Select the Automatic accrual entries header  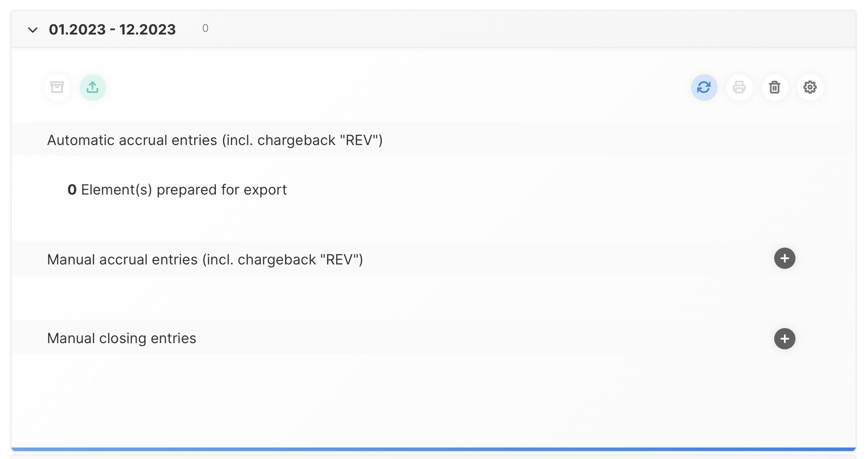click(215, 140)
